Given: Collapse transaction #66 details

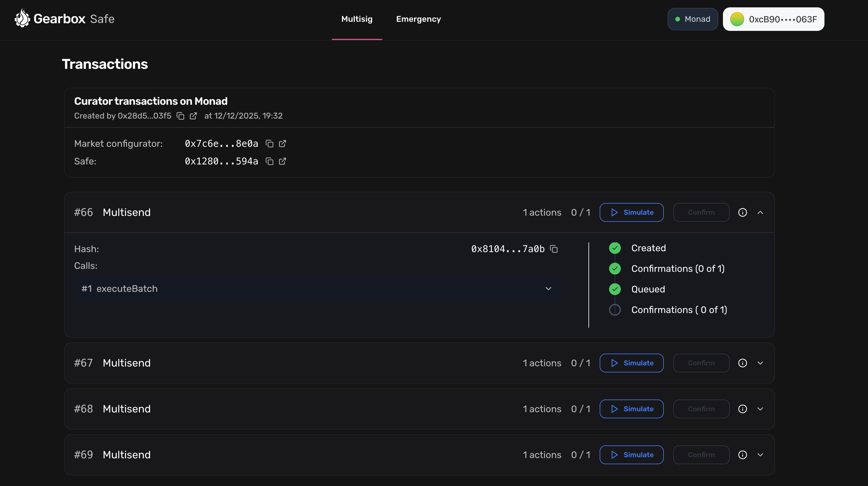Looking at the screenshot, I should (760, 212).
